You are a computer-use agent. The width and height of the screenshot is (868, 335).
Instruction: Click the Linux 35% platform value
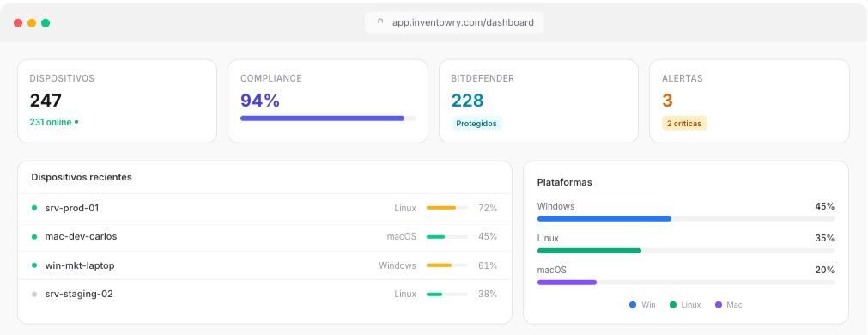pos(824,238)
